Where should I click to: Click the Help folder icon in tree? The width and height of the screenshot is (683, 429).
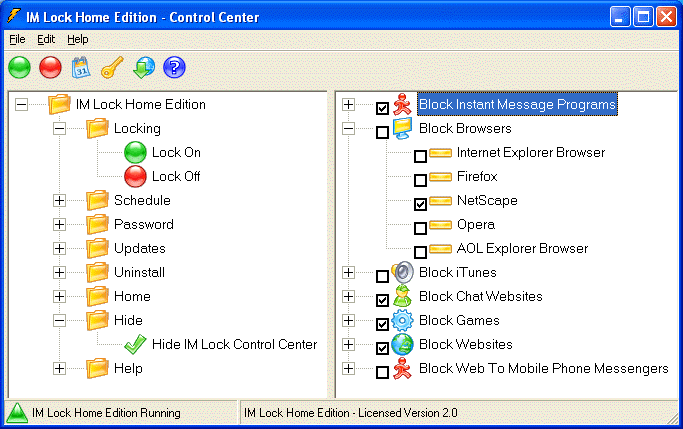(97, 368)
